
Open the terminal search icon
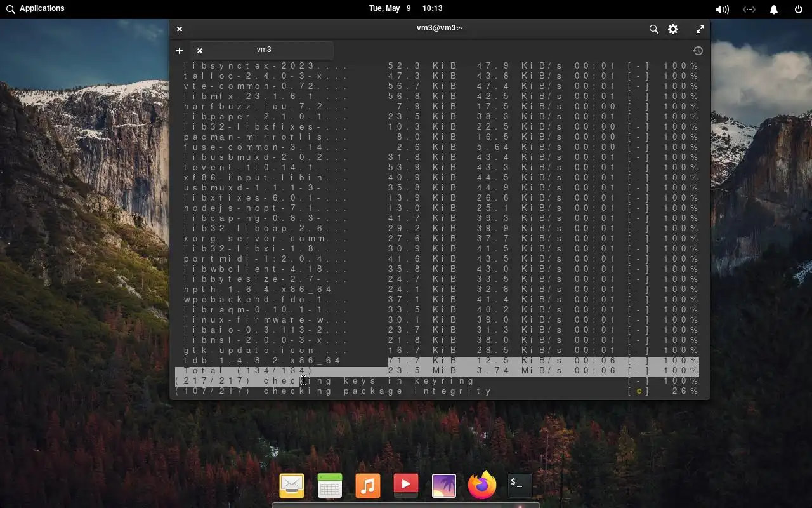pos(653,29)
